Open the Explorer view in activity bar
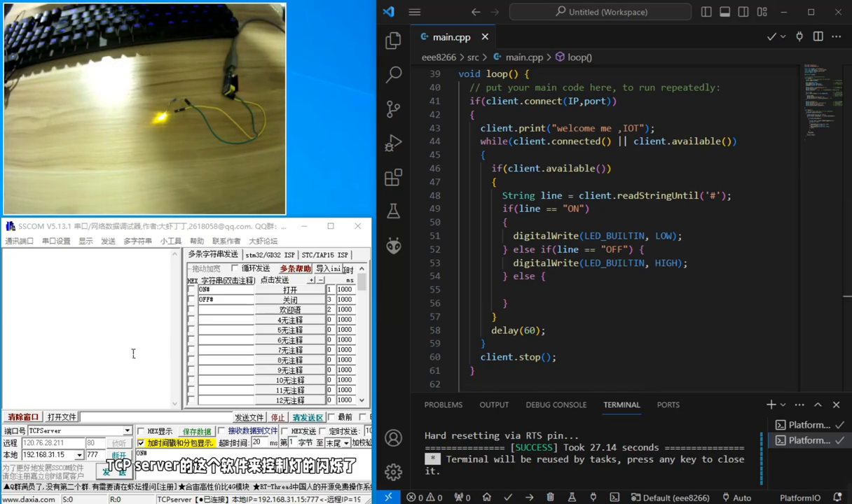 (x=394, y=41)
